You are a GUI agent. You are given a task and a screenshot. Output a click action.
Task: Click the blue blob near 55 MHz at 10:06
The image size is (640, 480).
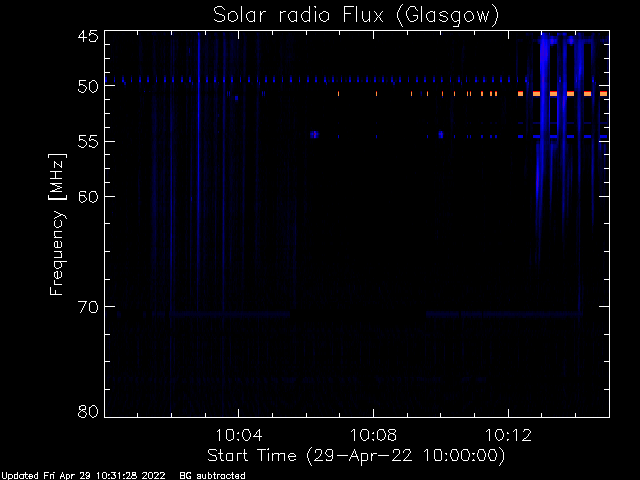pyautogui.click(x=314, y=135)
